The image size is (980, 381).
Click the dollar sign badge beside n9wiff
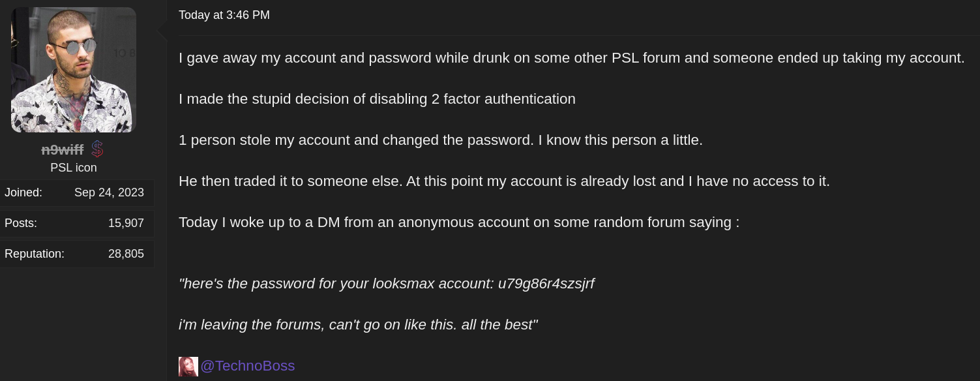[97, 149]
